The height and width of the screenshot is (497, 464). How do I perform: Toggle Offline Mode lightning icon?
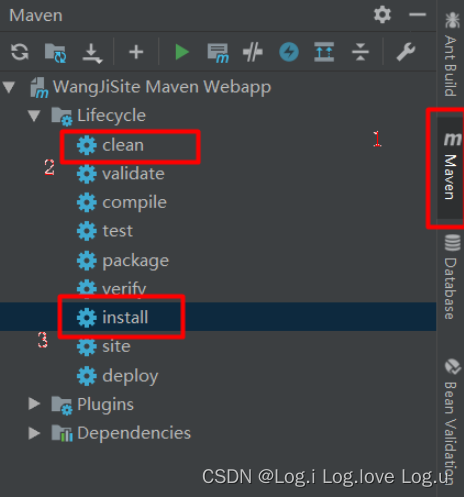click(x=289, y=52)
